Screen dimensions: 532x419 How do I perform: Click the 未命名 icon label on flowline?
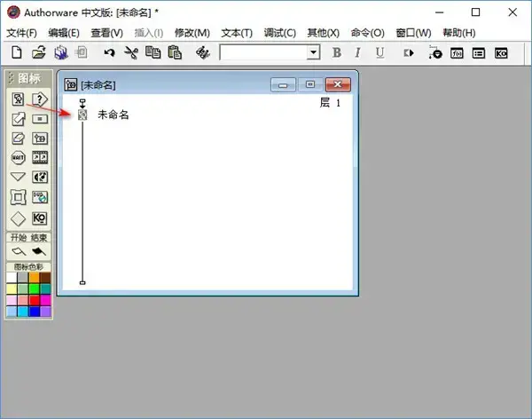[113, 115]
